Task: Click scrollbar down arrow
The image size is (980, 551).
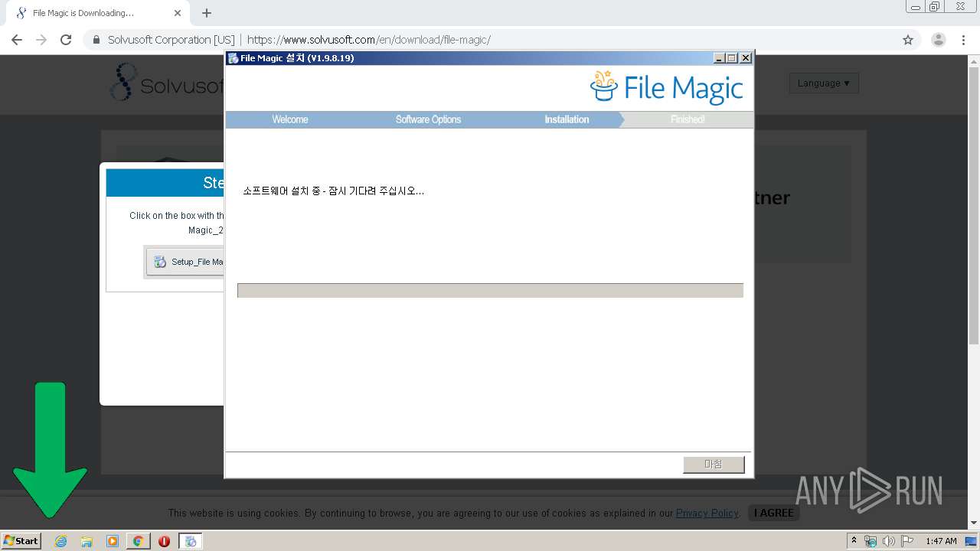Action: coord(974,523)
